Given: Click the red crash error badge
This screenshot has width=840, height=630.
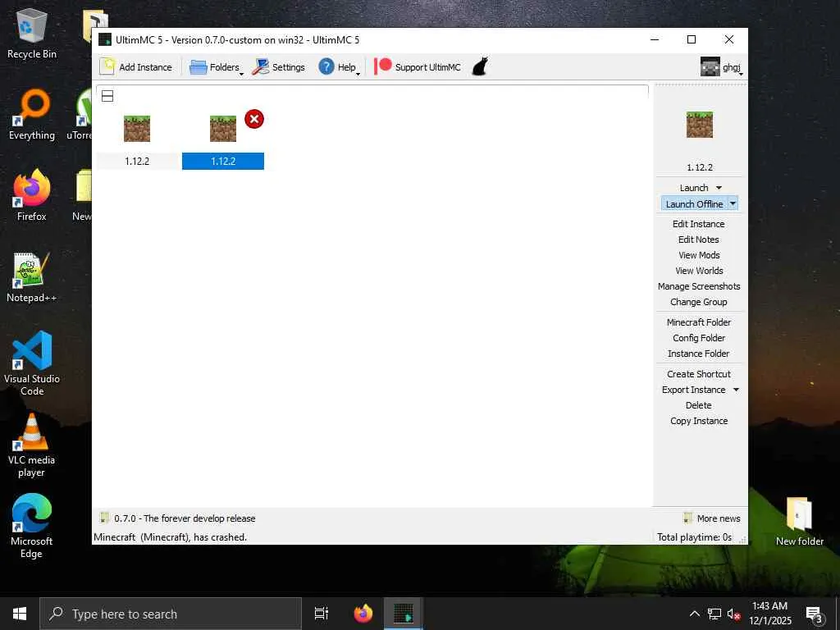Looking at the screenshot, I should pos(254,119).
